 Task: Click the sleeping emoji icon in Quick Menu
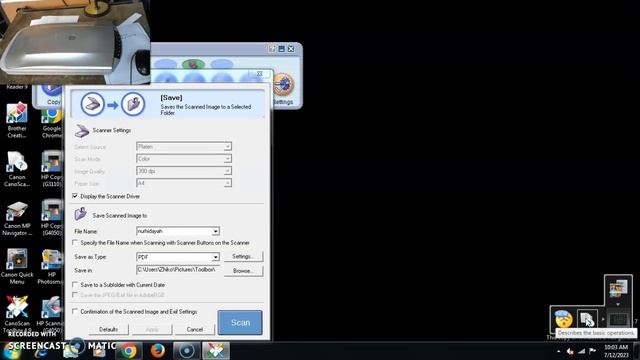pyautogui.click(x=564, y=319)
